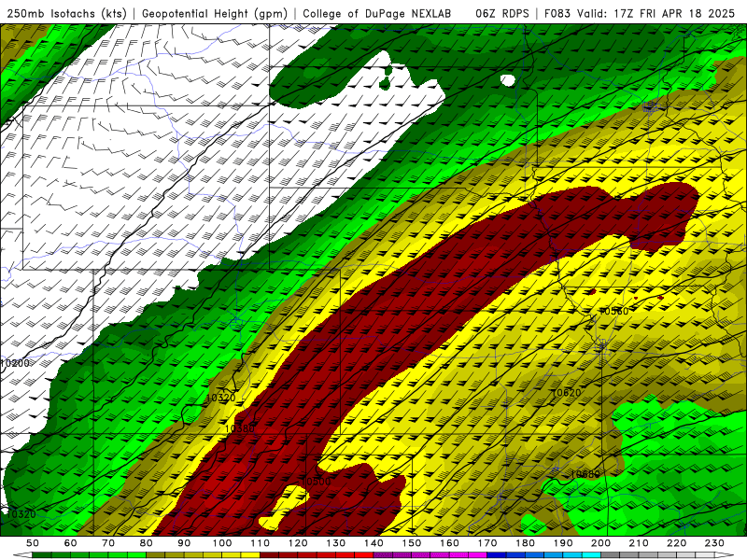
Task: Click the 160 value on the color scale
Action: point(450,543)
